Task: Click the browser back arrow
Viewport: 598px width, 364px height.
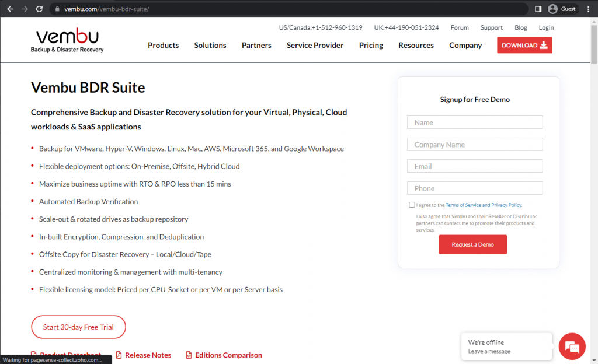Action: tap(11, 9)
